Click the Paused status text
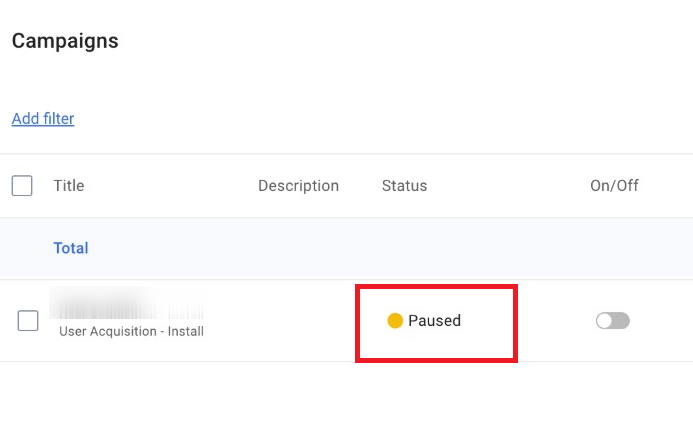Screen dimensions: 693x438 (434, 321)
